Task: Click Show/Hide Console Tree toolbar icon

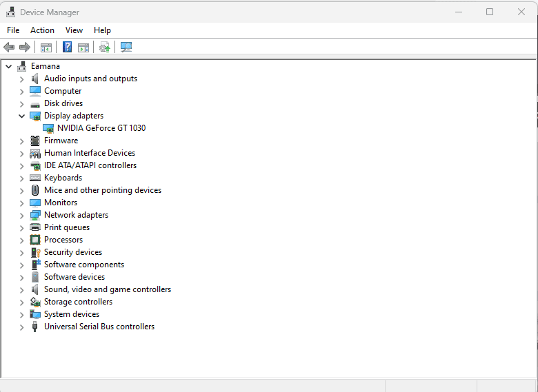Action: point(46,48)
